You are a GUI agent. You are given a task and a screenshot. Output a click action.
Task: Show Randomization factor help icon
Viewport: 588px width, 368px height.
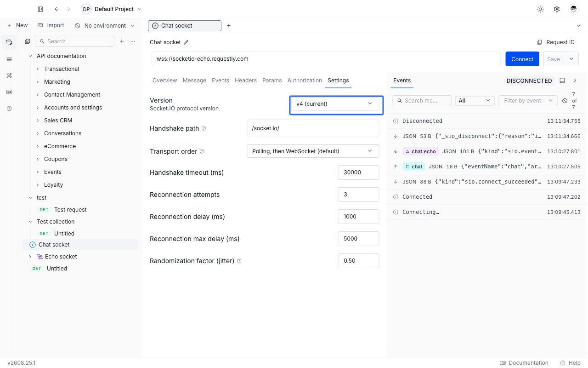coord(239,261)
